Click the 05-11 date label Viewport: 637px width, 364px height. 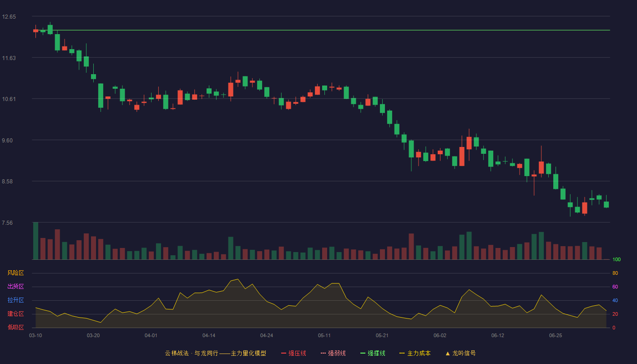(x=324, y=335)
